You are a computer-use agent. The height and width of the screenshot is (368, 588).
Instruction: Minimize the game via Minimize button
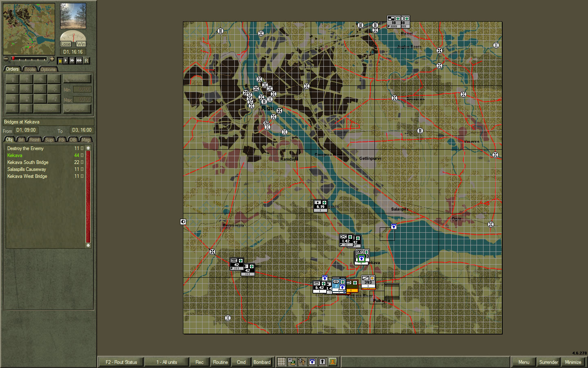[573, 362]
